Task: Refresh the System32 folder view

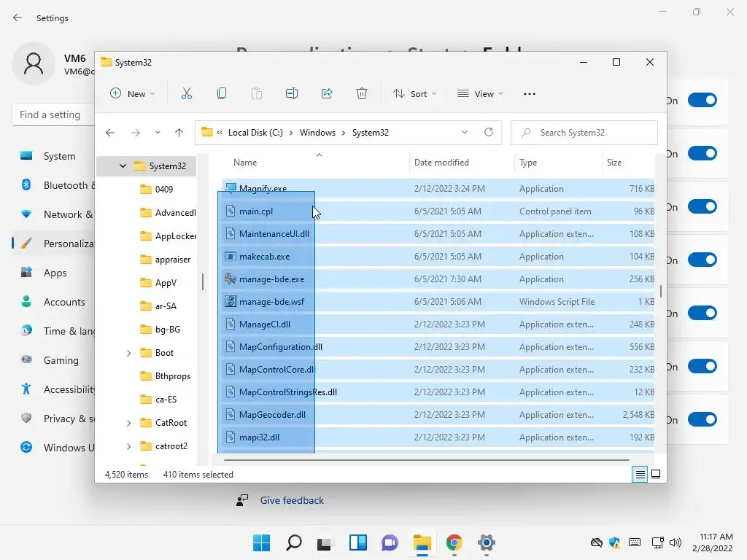Action: pyautogui.click(x=489, y=132)
